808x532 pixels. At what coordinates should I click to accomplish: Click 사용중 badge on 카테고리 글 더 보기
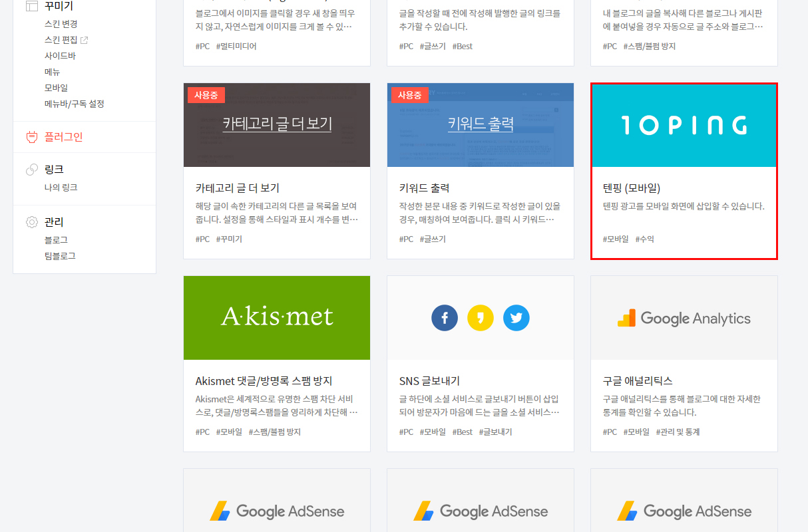tap(206, 95)
